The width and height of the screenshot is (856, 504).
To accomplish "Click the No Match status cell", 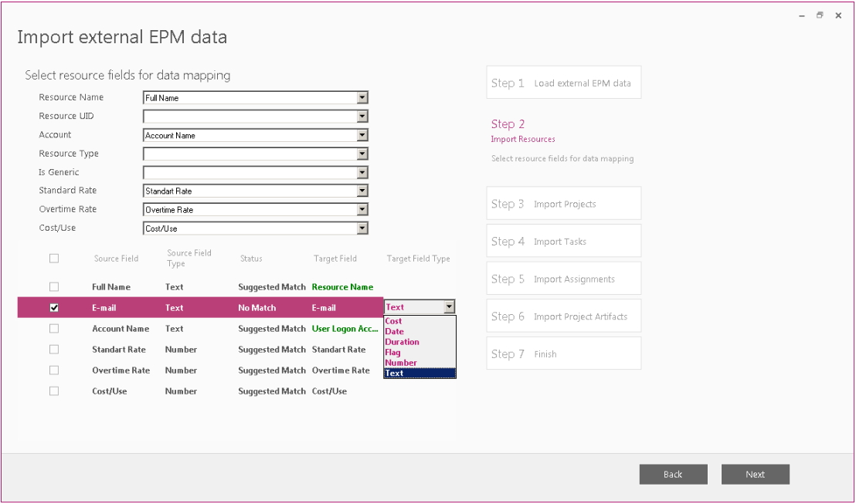I will tap(257, 308).
